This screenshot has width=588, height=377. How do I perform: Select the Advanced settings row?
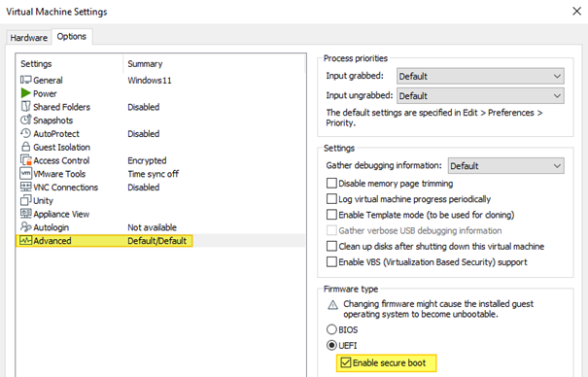[161, 241]
